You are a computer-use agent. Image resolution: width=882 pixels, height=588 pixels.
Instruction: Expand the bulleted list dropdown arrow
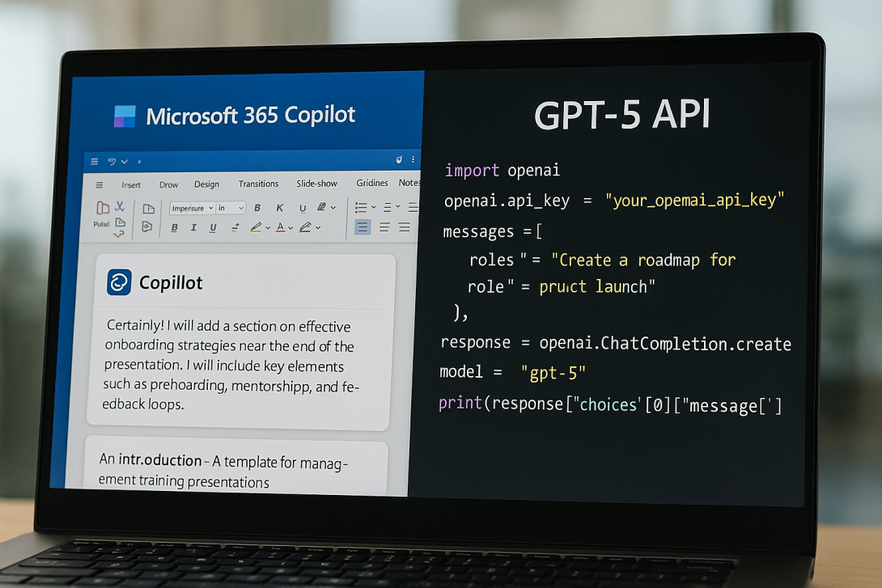point(374,207)
